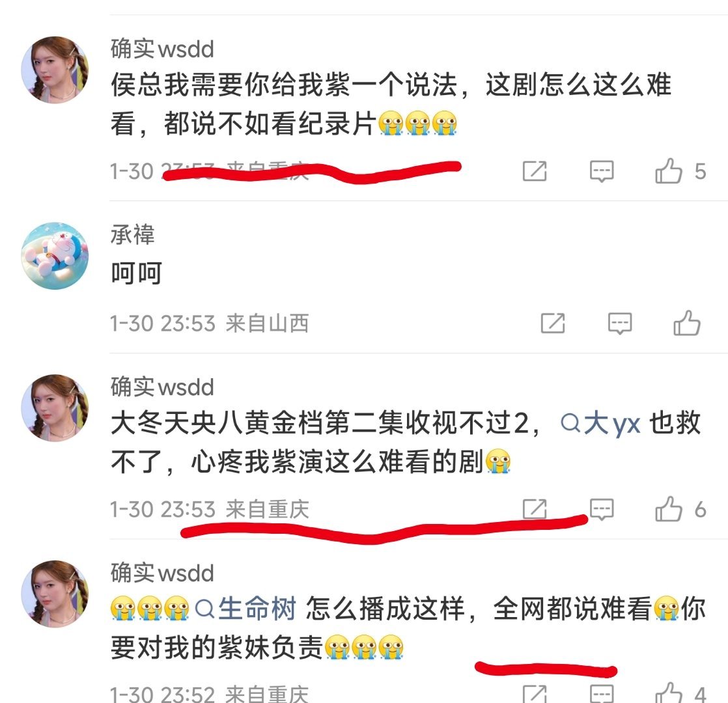Select the 呵呵 comment text
The width and height of the screenshot is (728, 703).
[x=137, y=273]
